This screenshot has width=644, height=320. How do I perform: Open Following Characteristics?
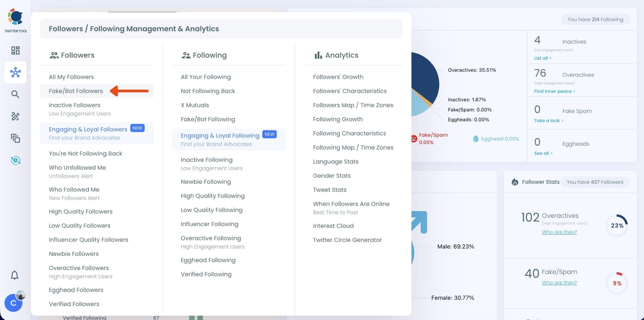(349, 133)
